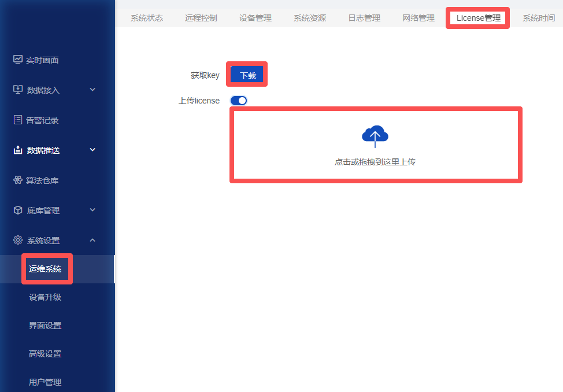Image resolution: width=563 pixels, height=392 pixels.
Task: Click the 底库管理 cube icon
Action: pos(17,210)
